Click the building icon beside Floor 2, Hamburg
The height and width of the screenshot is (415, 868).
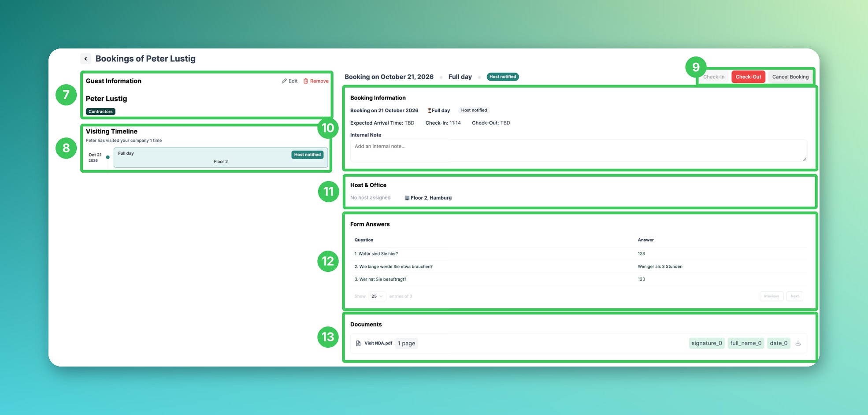pyautogui.click(x=407, y=198)
